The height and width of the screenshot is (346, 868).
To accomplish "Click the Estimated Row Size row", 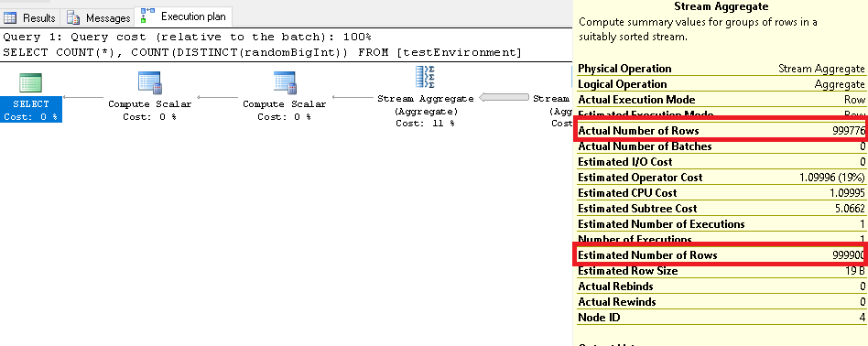I will [722, 271].
